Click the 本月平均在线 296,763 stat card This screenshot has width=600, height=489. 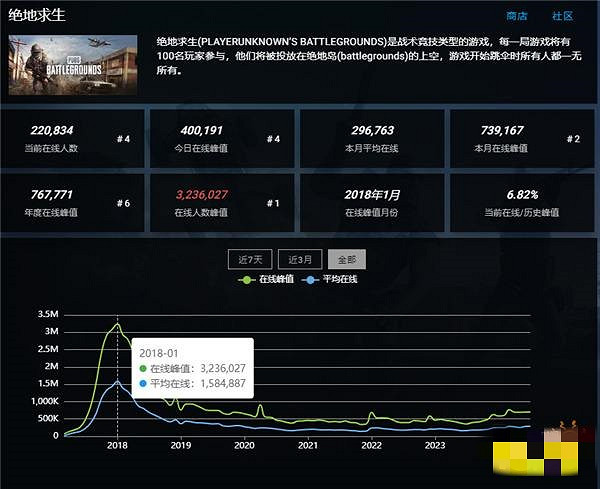pyautogui.click(x=372, y=139)
